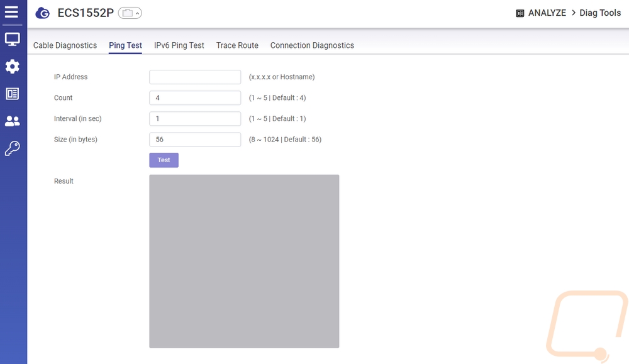Open the users icon in sidebar
Image resolution: width=629 pixels, height=364 pixels.
pyautogui.click(x=12, y=121)
